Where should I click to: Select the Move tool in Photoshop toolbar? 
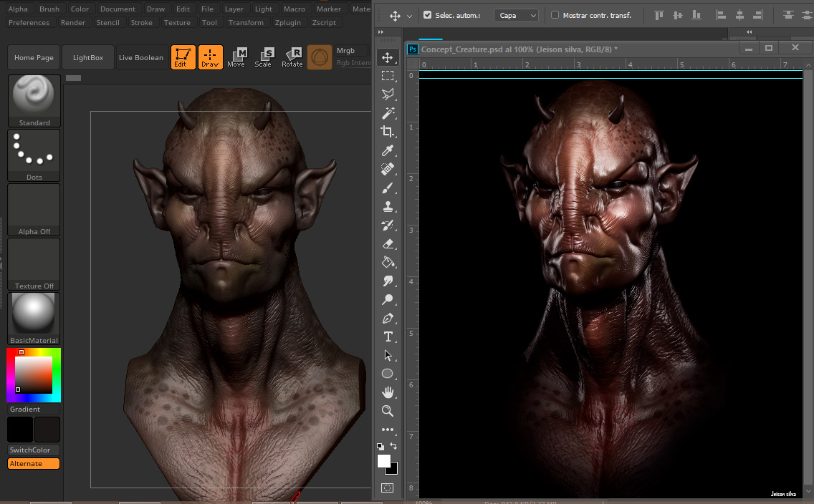pos(387,57)
